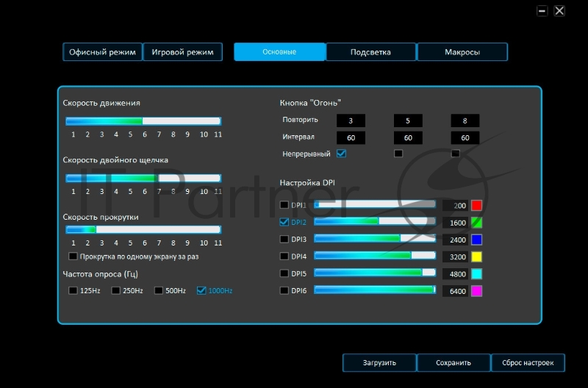Click the Загрузить button

coord(379,362)
